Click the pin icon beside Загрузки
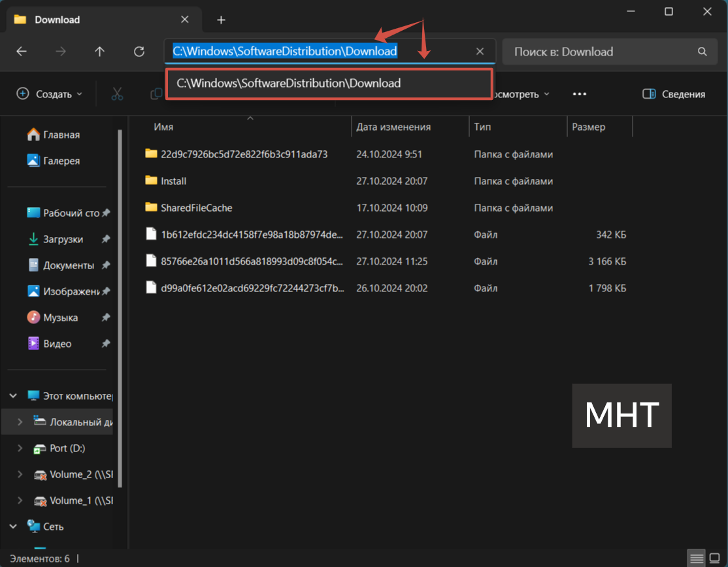 (106, 239)
